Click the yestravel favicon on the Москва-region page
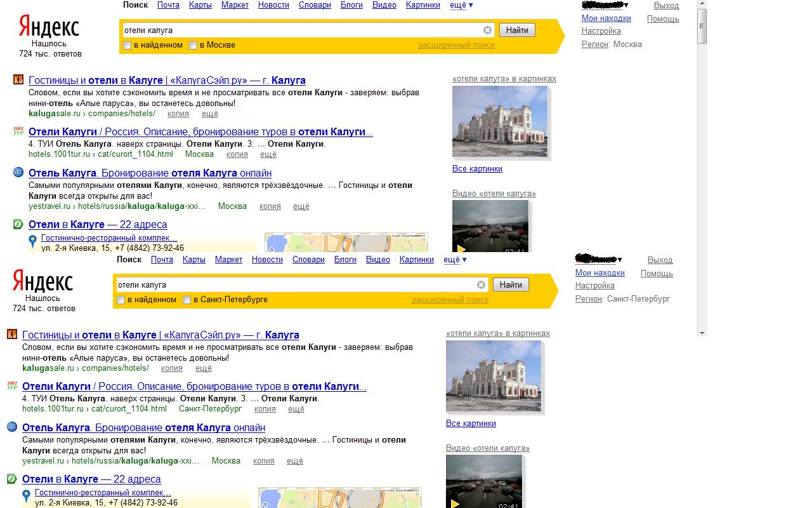The image size is (812, 508). click(x=18, y=172)
